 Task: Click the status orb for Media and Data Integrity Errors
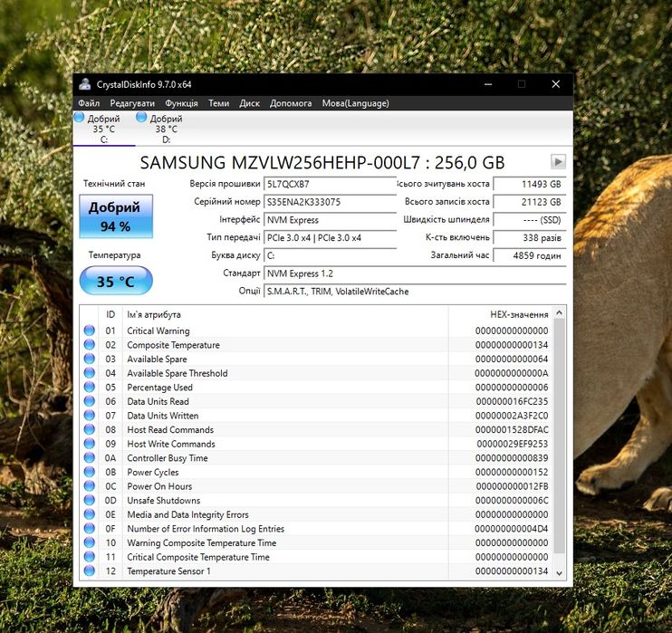coord(89,514)
